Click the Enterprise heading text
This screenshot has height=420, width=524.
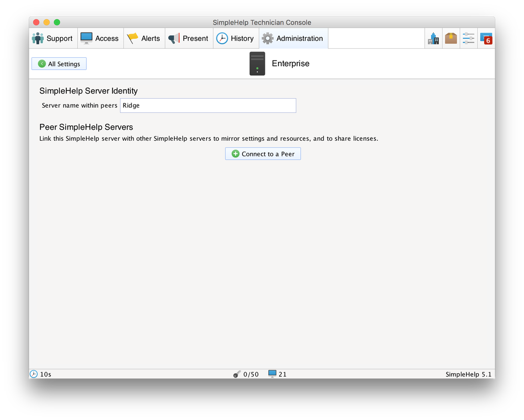(291, 64)
